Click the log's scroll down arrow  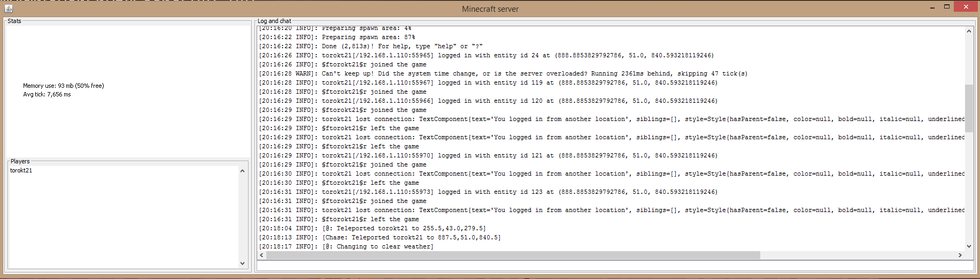tap(969, 246)
